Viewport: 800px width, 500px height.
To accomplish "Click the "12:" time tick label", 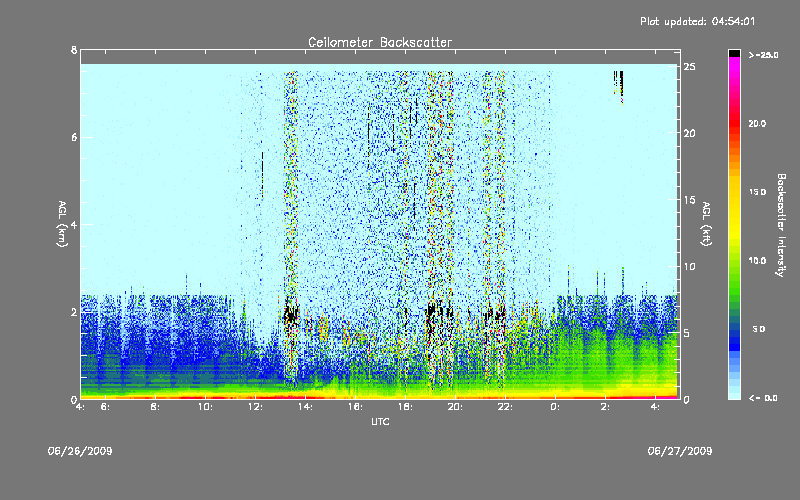I will [x=255, y=407].
